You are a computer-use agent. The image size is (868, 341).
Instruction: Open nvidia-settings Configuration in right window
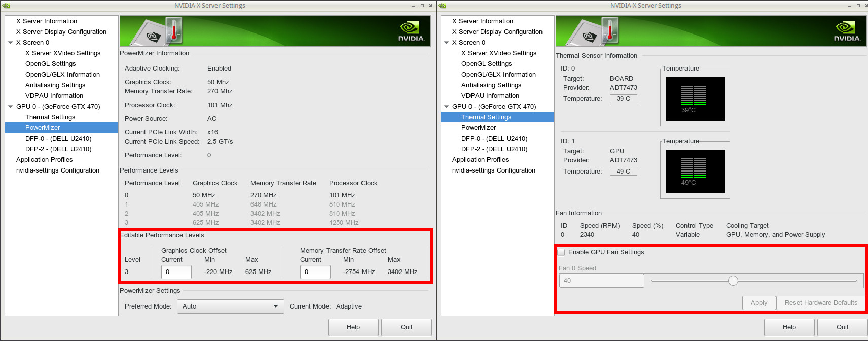[x=494, y=170]
